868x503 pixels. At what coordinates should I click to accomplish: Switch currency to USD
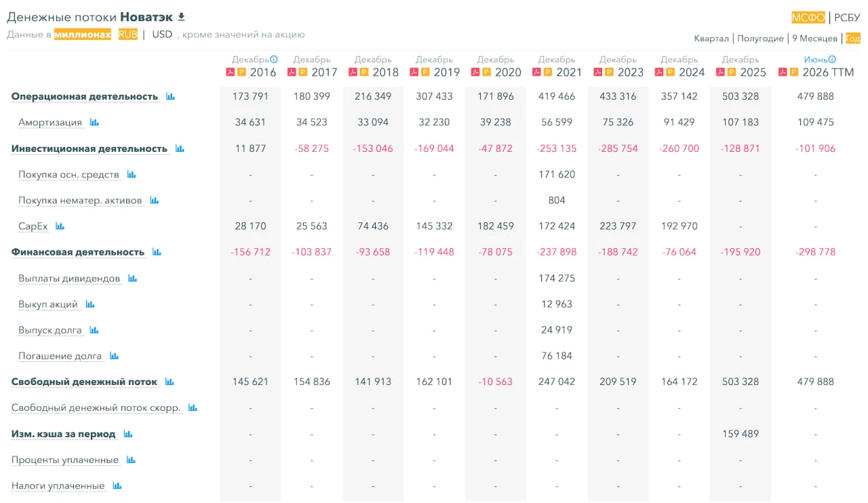pyautogui.click(x=162, y=35)
